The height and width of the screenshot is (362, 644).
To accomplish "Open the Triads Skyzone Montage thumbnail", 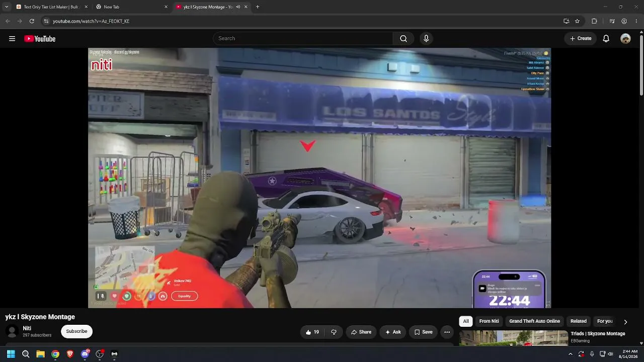I will click(x=514, y=338).
